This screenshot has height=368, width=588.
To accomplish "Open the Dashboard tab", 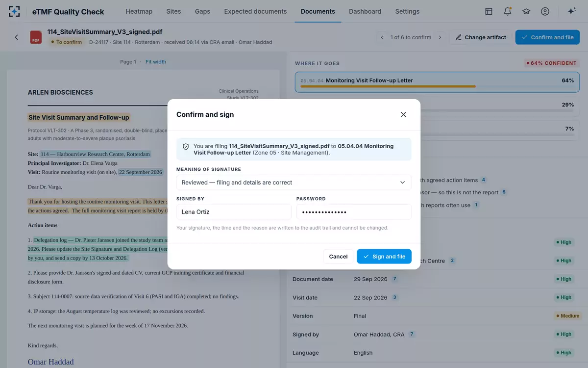I will pos(365,11).
